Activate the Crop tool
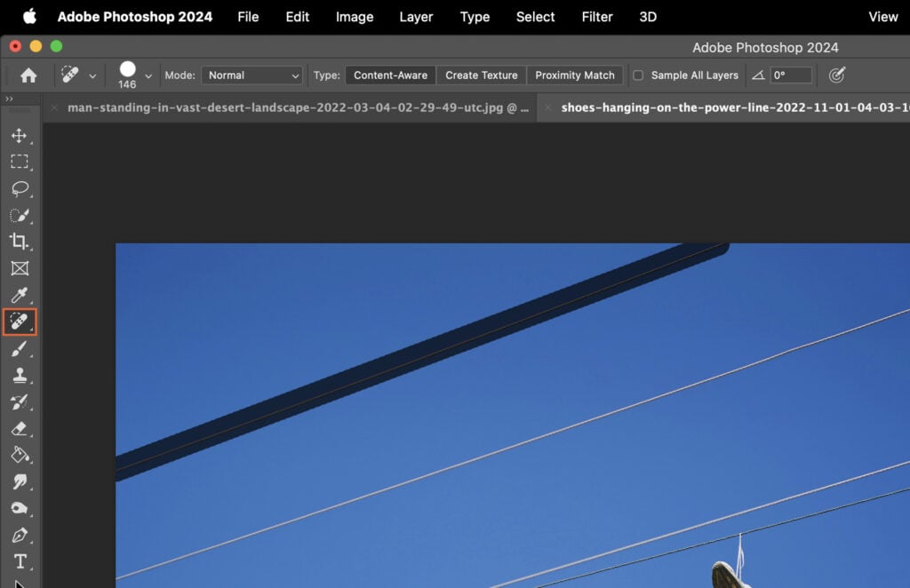Image resolution: width=910 pixels, height=588 pixels. (x=20, y=242)
